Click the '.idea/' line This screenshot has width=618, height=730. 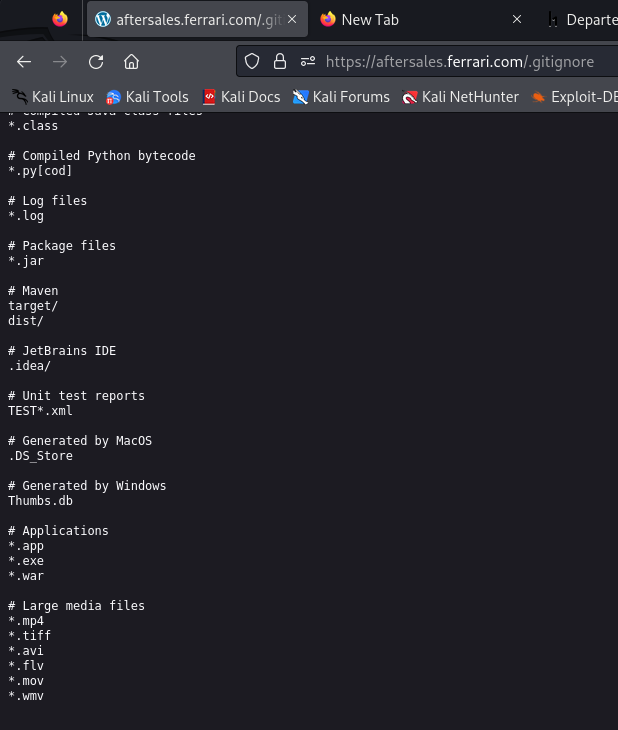click(29, 366)
